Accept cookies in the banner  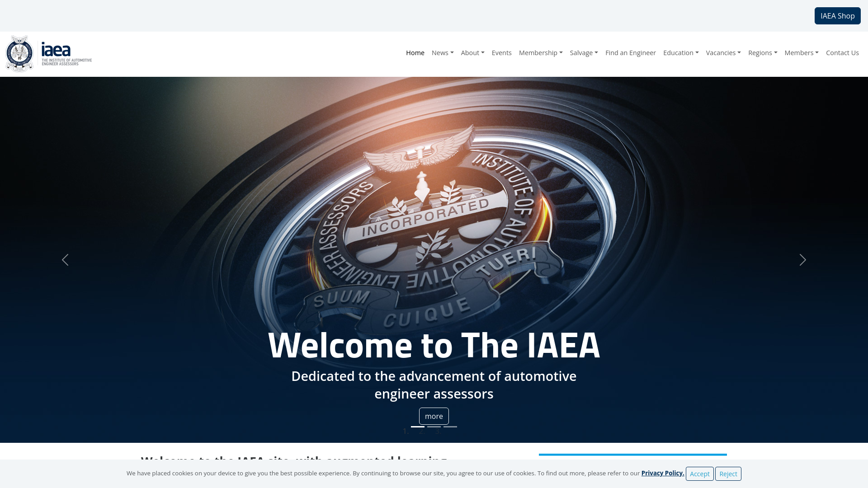[x=699, y=474]
